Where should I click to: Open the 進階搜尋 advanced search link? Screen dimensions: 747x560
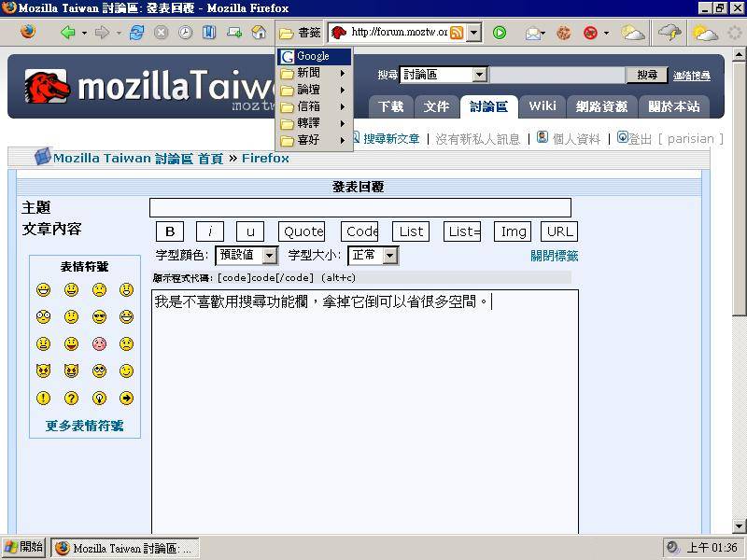(692, 76)
